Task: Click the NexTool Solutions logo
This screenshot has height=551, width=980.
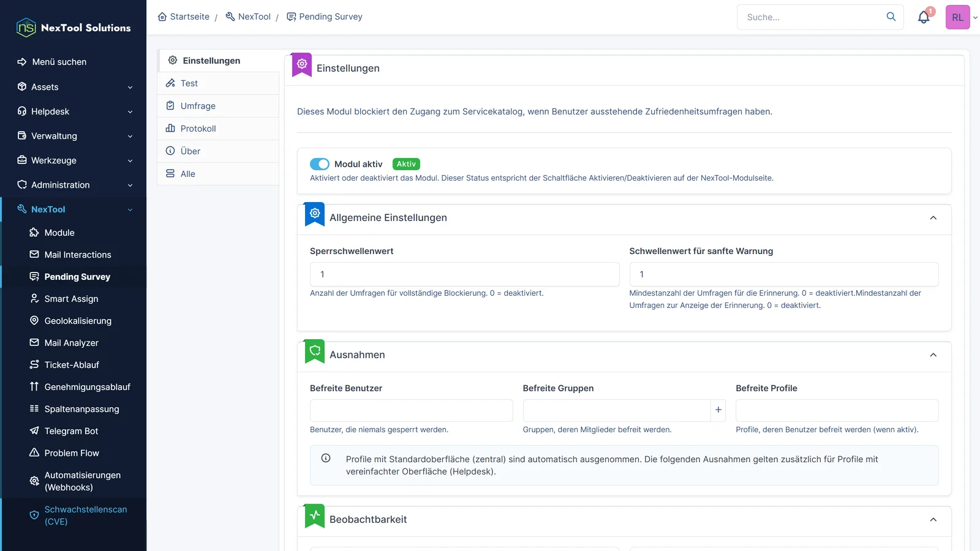Action: click(x=73, y=28)
